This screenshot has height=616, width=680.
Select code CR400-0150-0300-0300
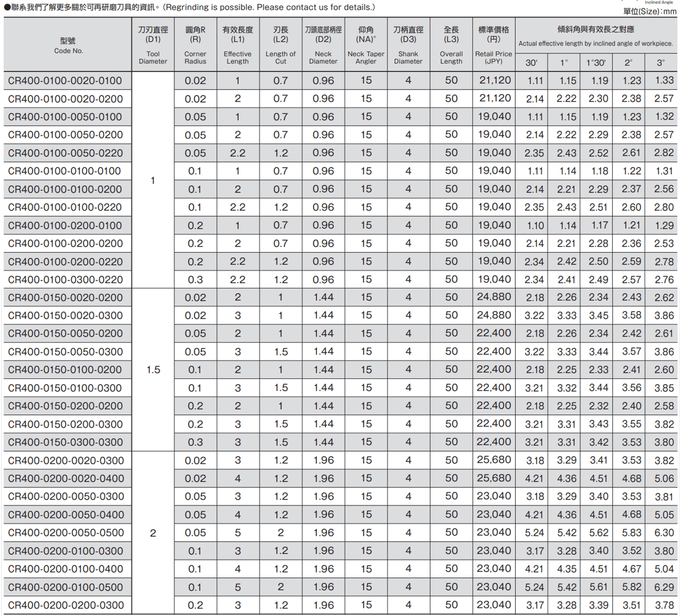coord(65,442)
